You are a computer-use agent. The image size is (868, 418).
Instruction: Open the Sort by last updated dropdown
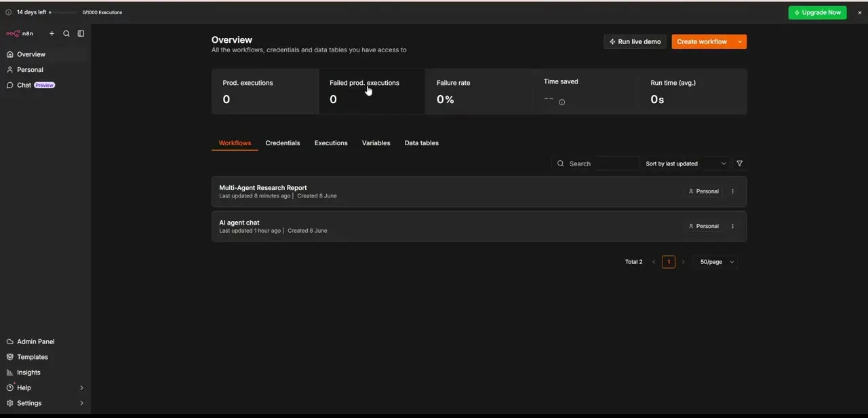point(686,164)
